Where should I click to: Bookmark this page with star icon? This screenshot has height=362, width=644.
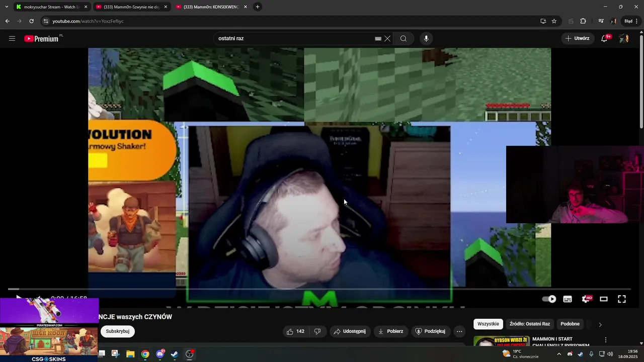(554, 21)
